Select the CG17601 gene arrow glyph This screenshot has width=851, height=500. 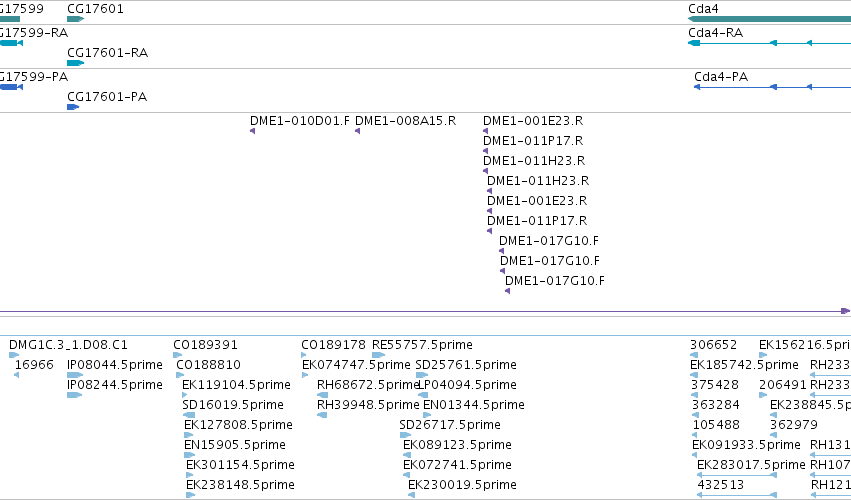(x=75, y=19)
